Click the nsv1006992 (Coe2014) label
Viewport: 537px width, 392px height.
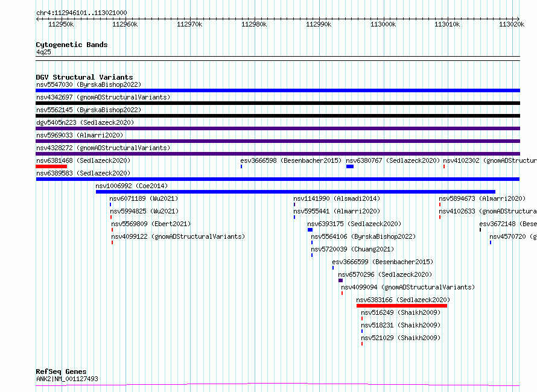(x=132, y=186)
